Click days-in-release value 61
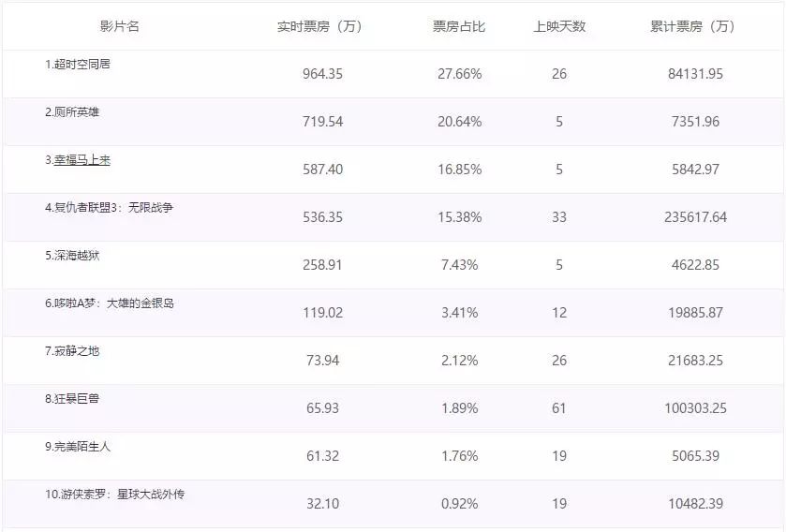Viewport: 786px width, 532px height. 559,408
